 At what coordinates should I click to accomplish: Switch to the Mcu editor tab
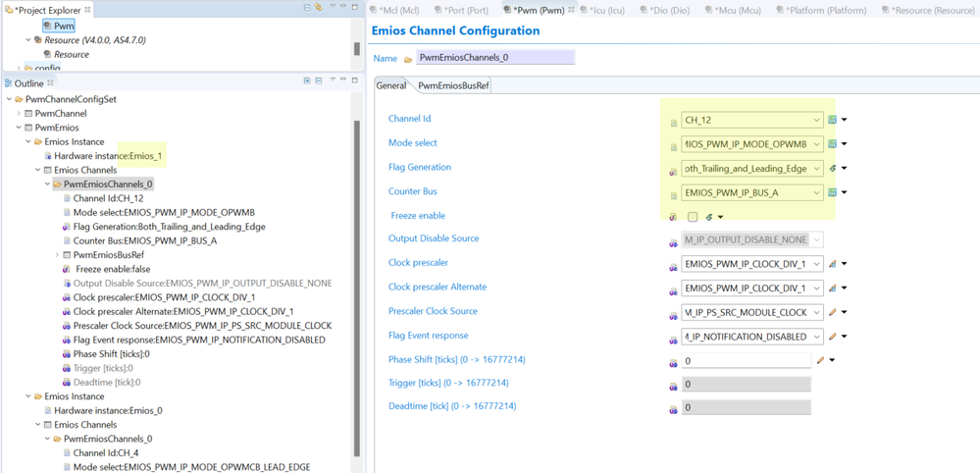pos(735,10)
